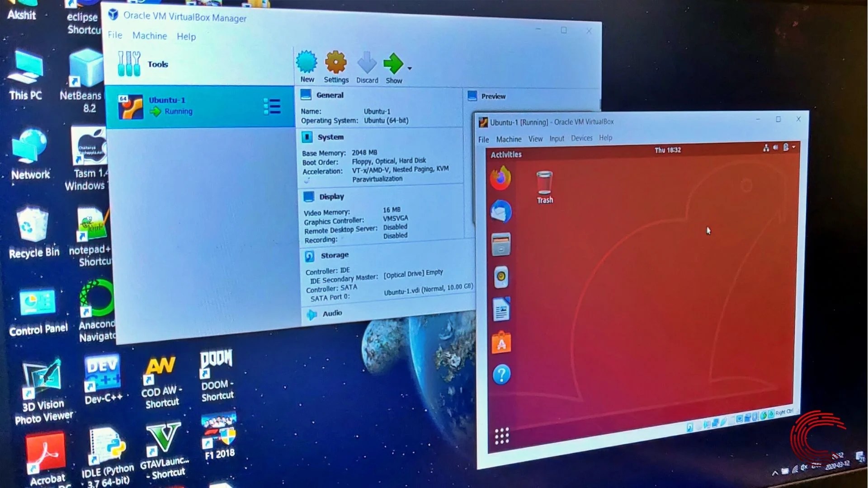Click the Thu 18:32 clock in Ubuntu
Viewport: 868px width, 488px height.
(x=668, y=150)
